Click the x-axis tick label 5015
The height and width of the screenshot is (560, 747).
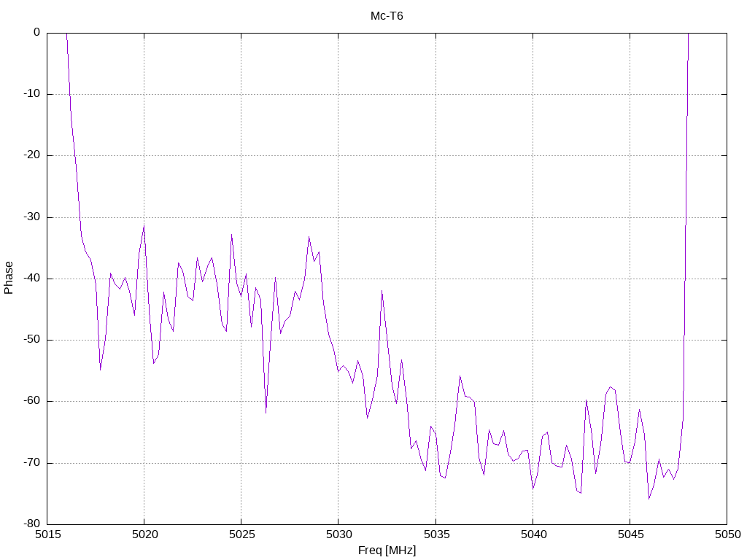coord(47,534)
